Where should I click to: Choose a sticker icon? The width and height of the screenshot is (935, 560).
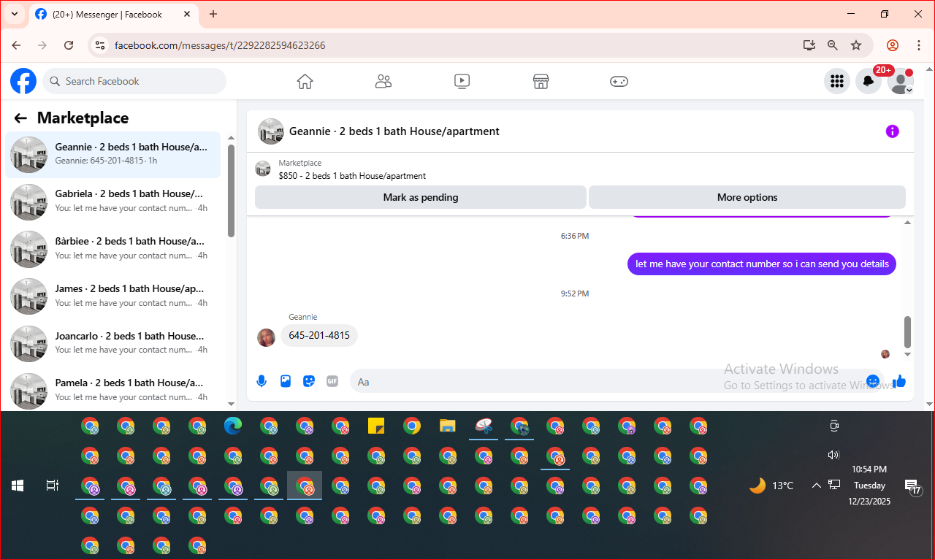[x=309, y=381]
